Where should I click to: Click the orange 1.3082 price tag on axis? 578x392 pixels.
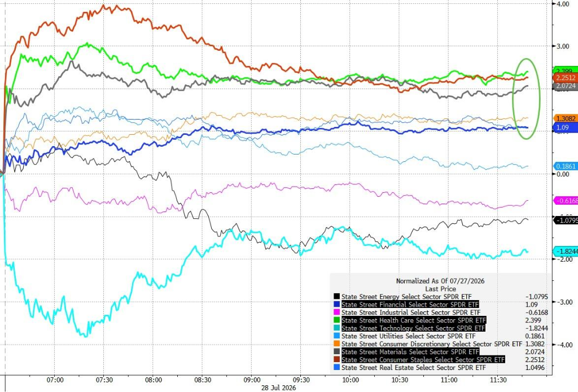[566, 118]
